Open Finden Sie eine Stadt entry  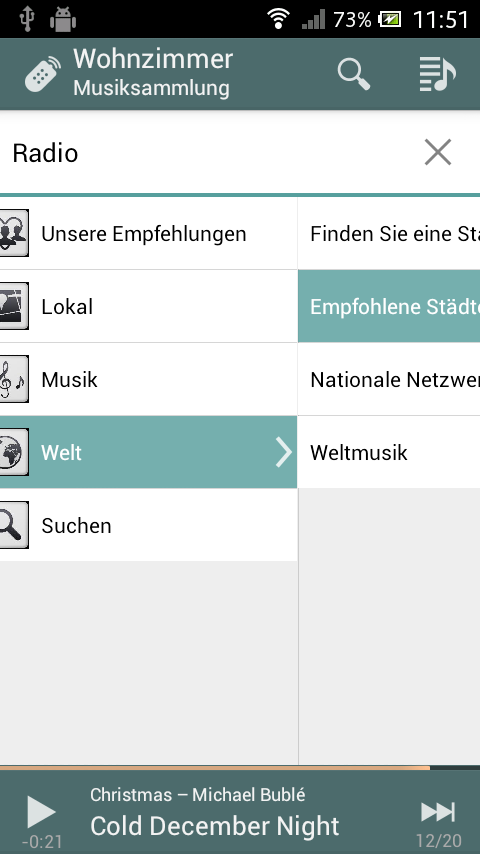click(x=389, y=233)
